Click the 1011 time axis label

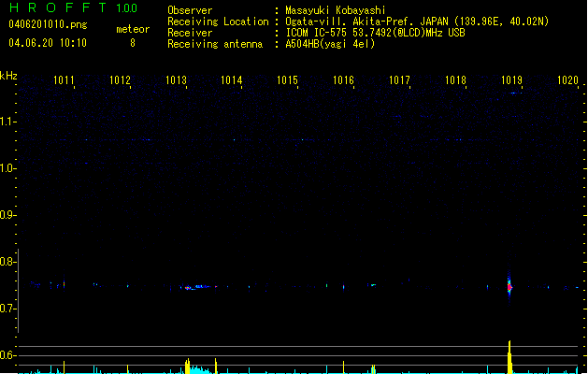pyautogui.click(x=64, y=80)
